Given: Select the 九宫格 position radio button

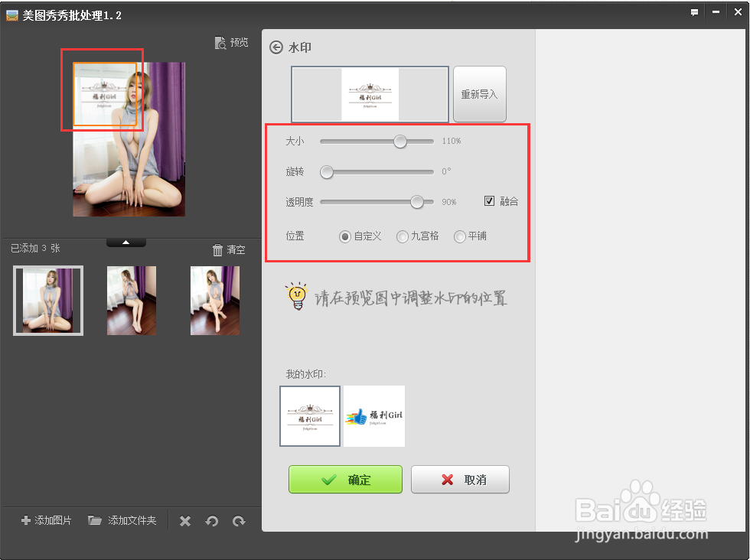Looking at the screenshot, I should (x=403, y=236).
